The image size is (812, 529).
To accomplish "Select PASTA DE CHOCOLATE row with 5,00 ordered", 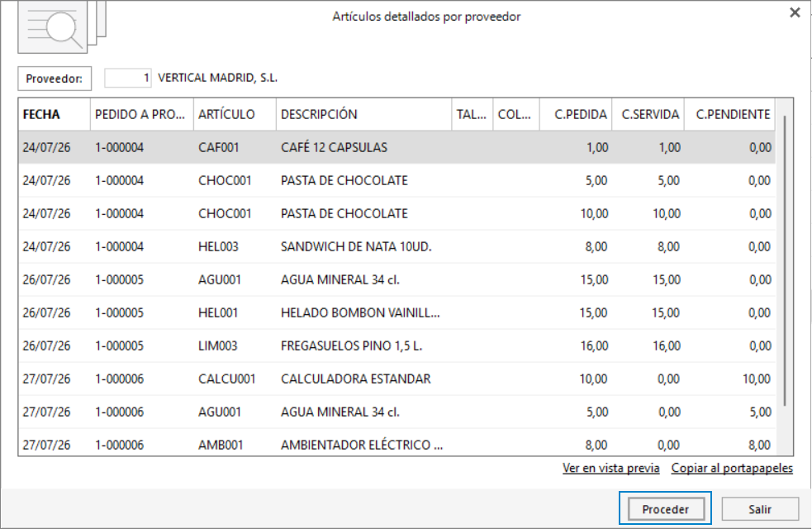I will [x=397, y=181].
